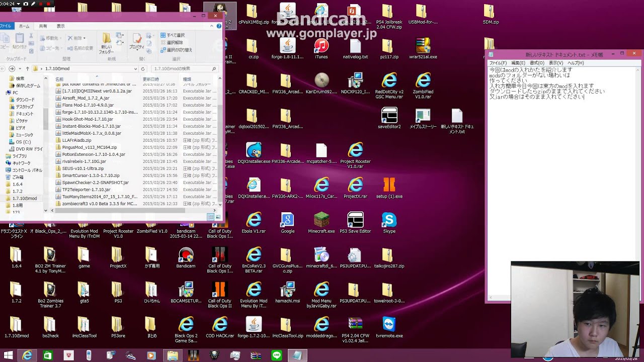Open Notepad 書式(O) menu

point(537,63)
